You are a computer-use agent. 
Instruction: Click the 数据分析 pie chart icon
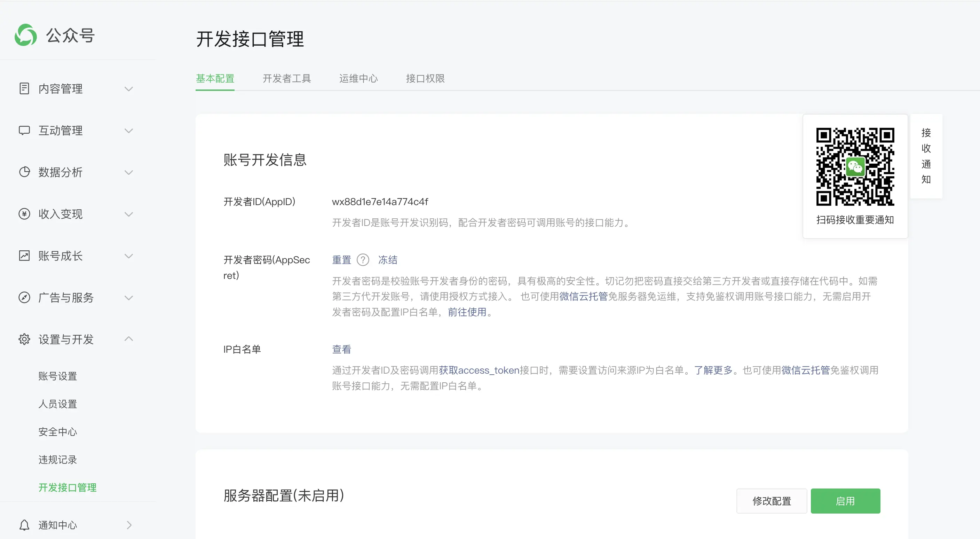24,172
